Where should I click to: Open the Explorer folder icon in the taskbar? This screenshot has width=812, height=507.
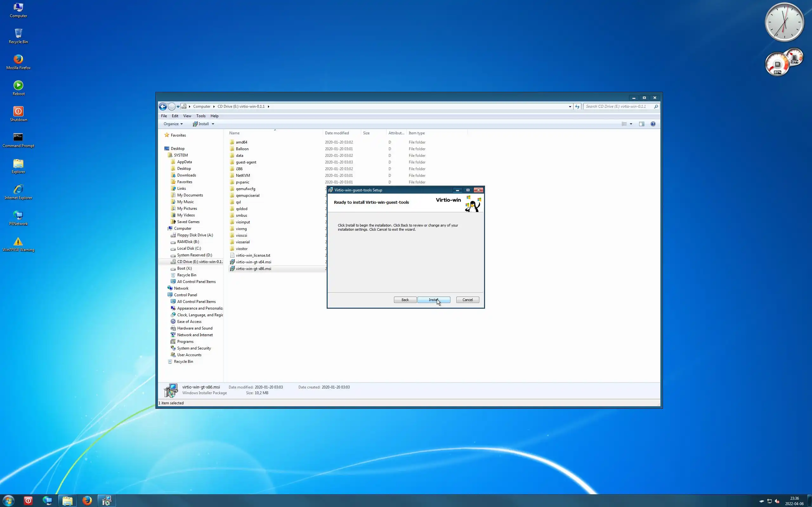click(x=68, y=501)
